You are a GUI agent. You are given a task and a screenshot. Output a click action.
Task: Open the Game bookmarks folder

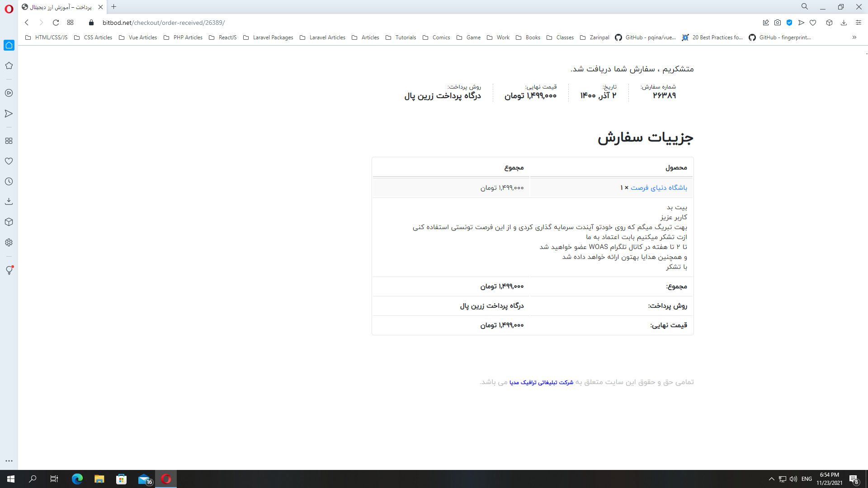[468, 38]
